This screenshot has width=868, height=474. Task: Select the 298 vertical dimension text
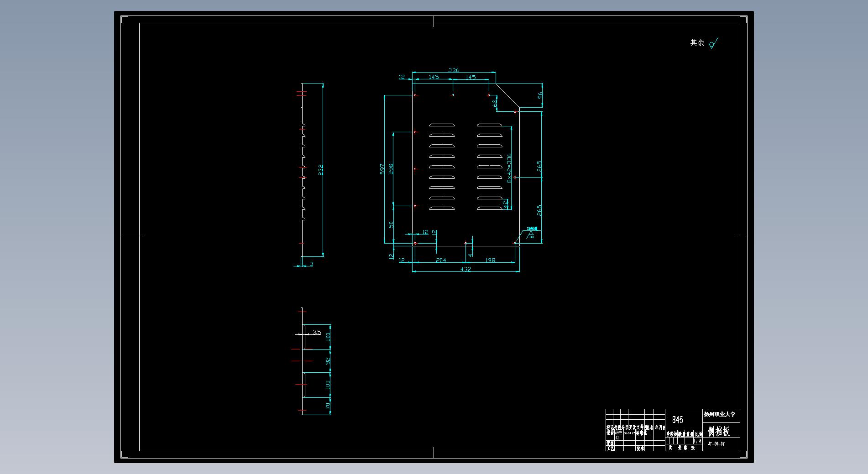coord(391,169)
